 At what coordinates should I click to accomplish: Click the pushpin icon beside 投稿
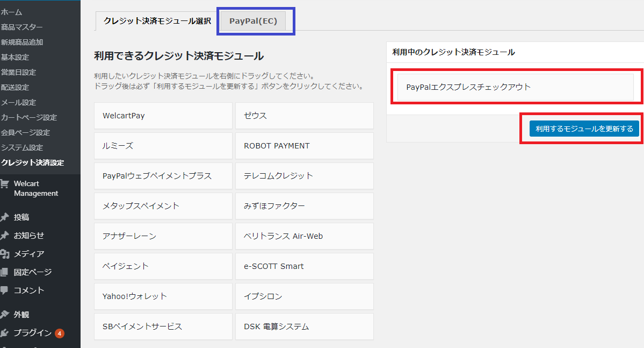pyautogui.click(x=4, y=217)
